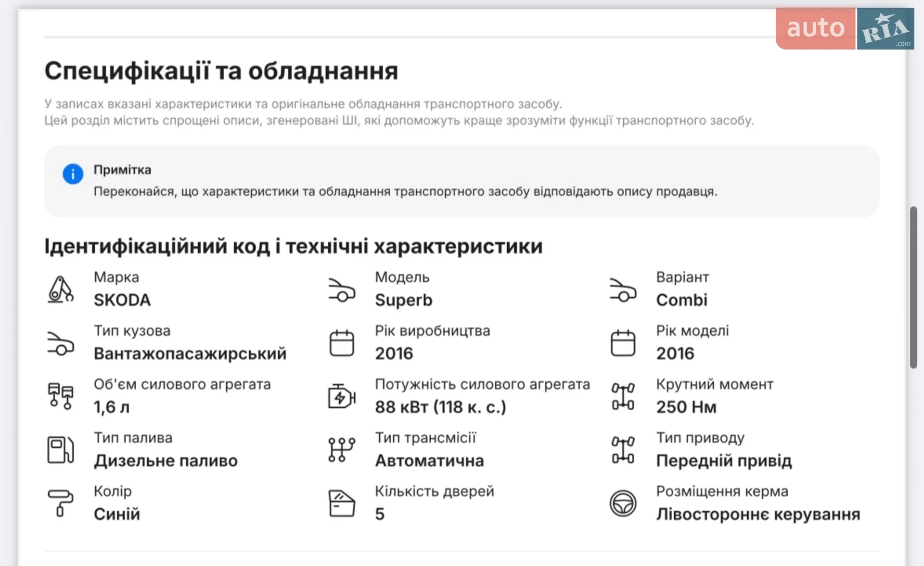The width and height of the screenshot is (924, 566).
Task: Select the Синій color value
Action: click(117, 514)
